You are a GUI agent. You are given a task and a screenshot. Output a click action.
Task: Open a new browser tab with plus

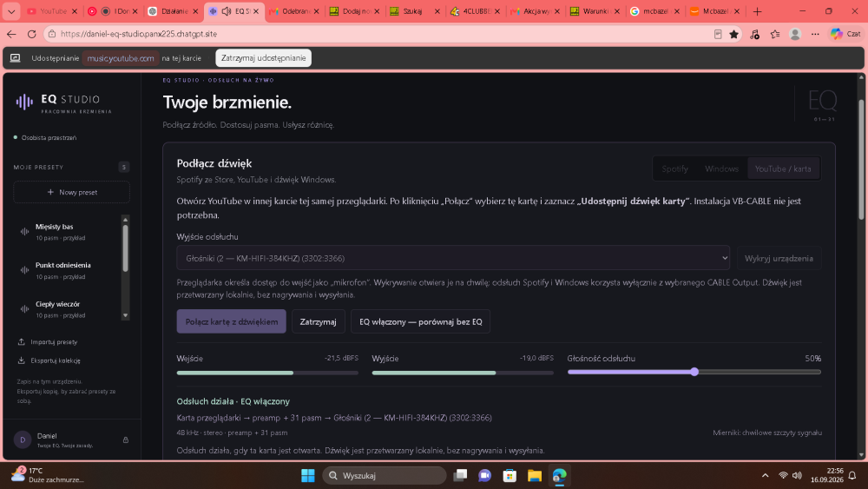[x=757, y=11]
